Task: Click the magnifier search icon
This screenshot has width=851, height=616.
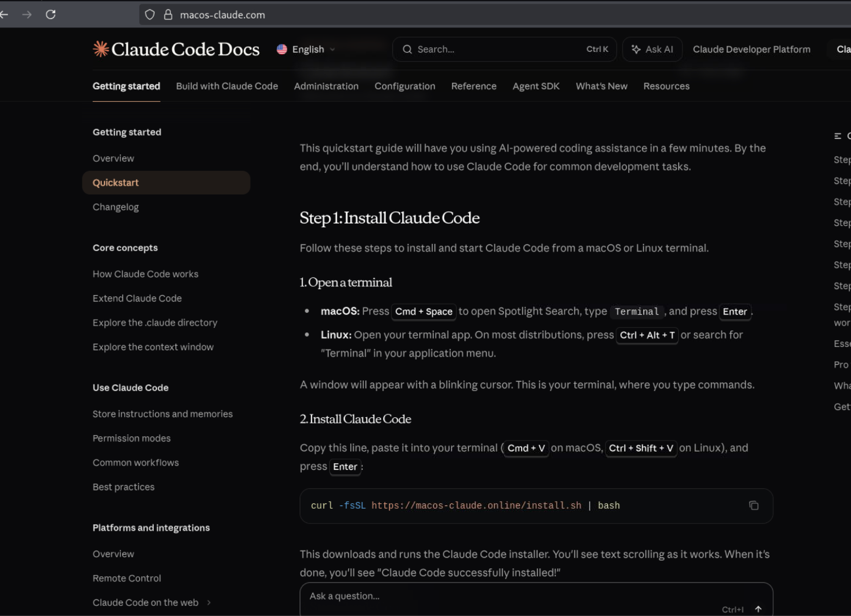Action: tap(407, 49)
